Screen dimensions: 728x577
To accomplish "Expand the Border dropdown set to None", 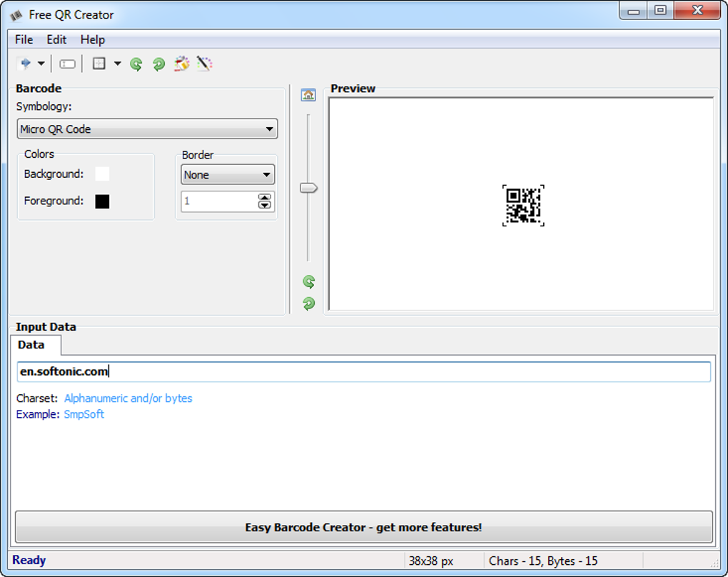I will (x=228, y=174).
